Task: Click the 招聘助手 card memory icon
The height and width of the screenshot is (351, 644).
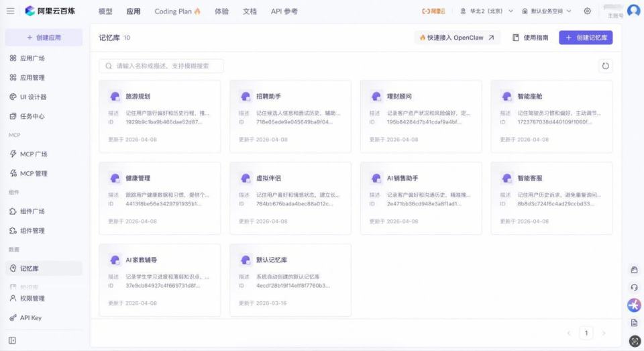Action: click(246, 96)
